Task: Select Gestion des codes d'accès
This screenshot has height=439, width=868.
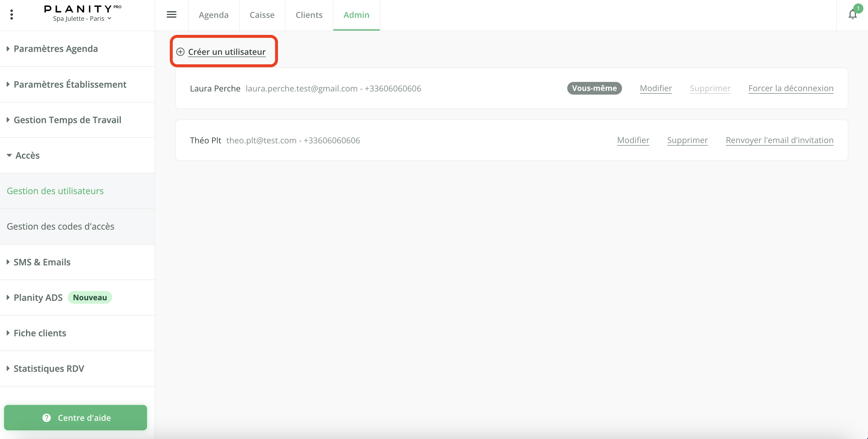Action: [x=60, y=226]
